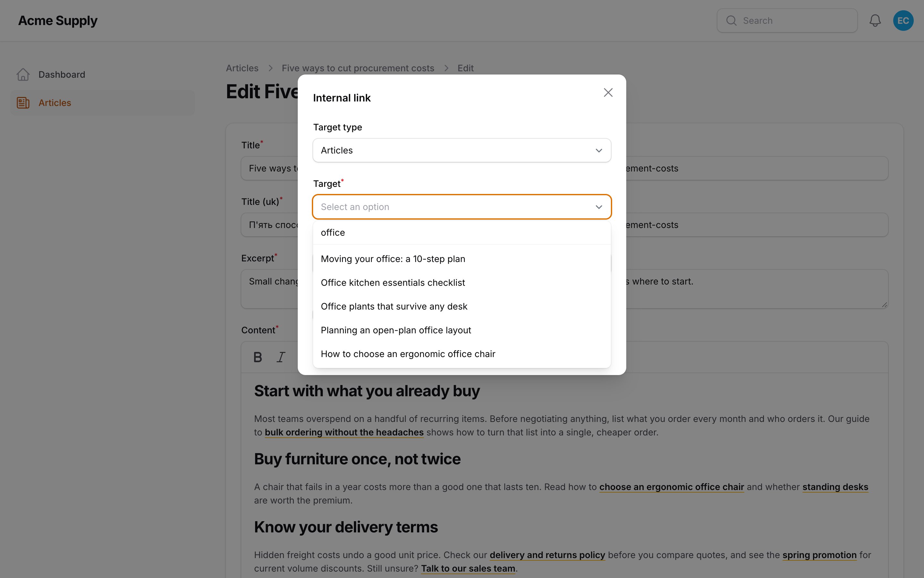924x578 pixels.
Task: Click the Edit breadcrumb
Action: [466, 68]
